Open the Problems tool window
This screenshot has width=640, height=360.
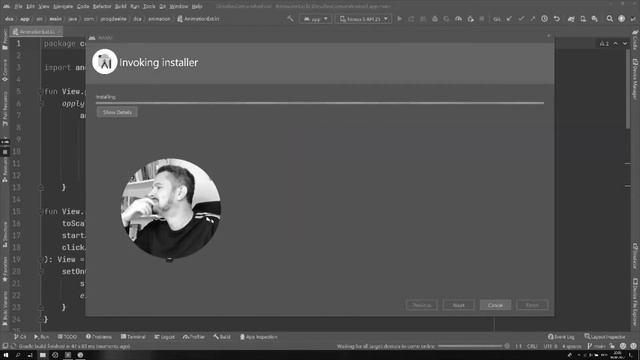click(99, 337)
